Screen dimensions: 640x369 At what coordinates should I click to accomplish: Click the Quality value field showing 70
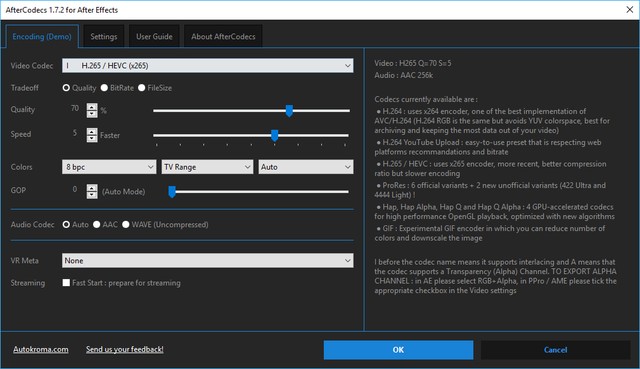pos(75,109)
